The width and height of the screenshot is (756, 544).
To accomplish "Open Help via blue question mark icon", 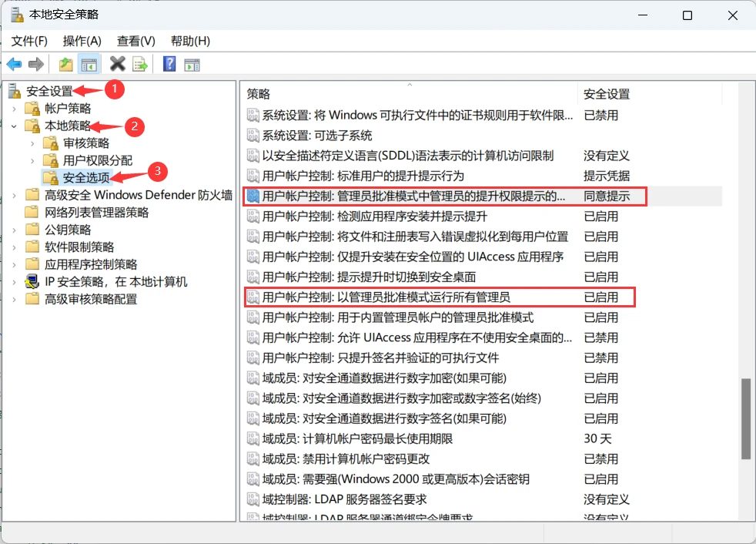I will coord(169,64).
